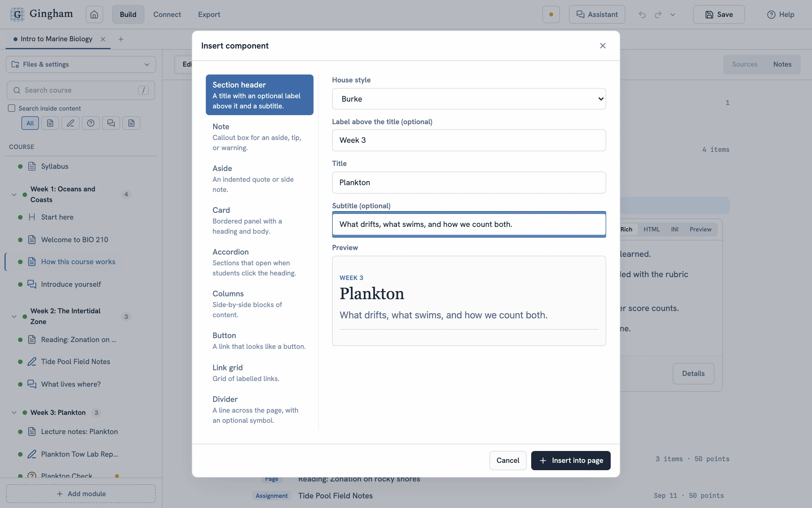Cancel the insert component dialog
This screenshot has width=812, height=508.
[508, 460]
